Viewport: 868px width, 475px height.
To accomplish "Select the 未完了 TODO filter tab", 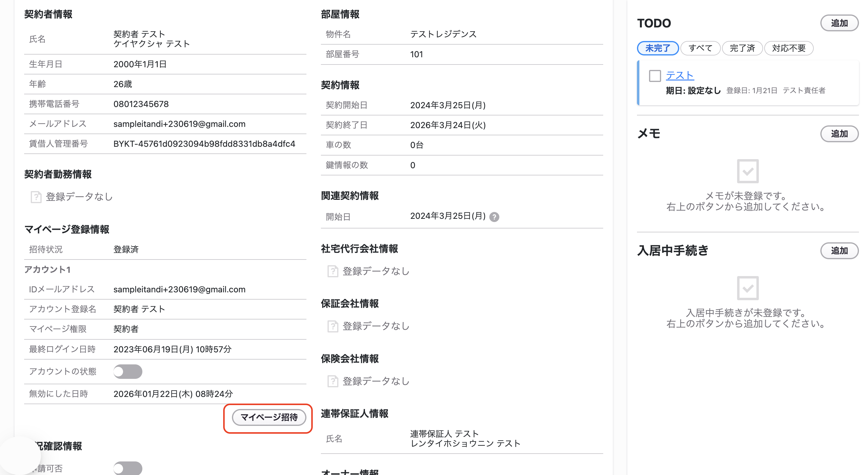I will [x=657, y=48].
